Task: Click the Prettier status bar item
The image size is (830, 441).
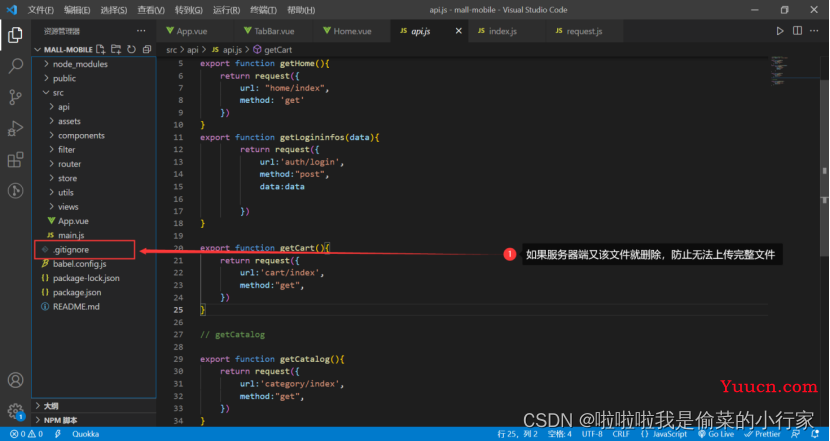Action: tap(762, 434)
